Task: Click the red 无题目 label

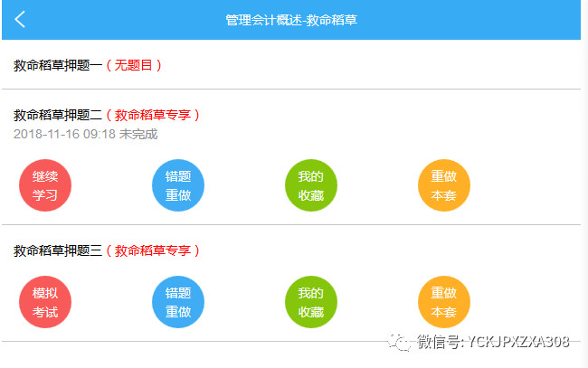Action: [134, 65]
